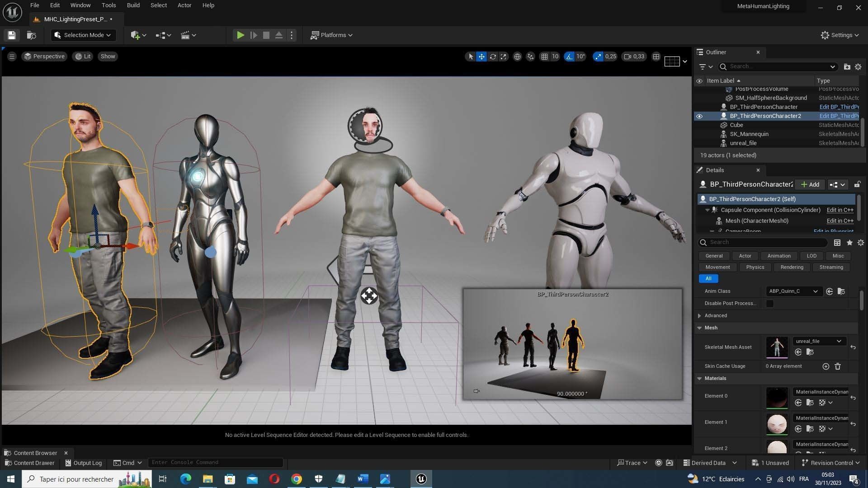Select the rotate transform tool
This screenshot has height=488, width=868.
(x=493, y=56)
